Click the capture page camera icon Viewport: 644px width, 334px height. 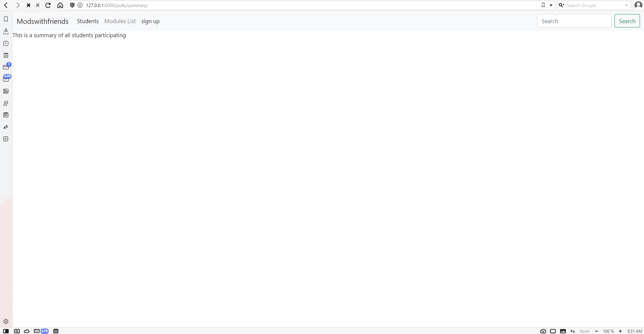(543, 331)
